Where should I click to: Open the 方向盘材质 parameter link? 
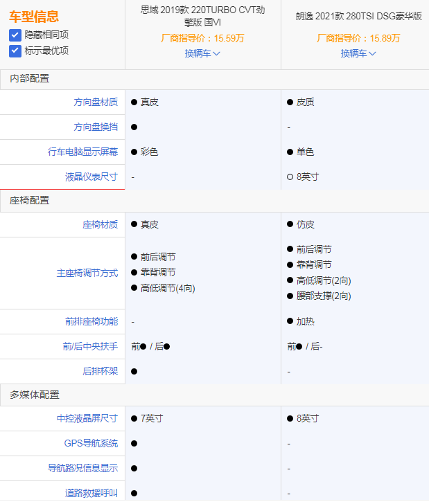tap(96, 102)
